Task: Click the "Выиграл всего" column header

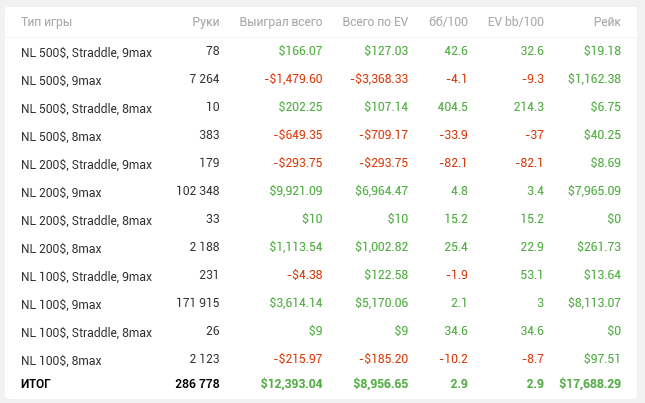Action: tap(281, 22)
